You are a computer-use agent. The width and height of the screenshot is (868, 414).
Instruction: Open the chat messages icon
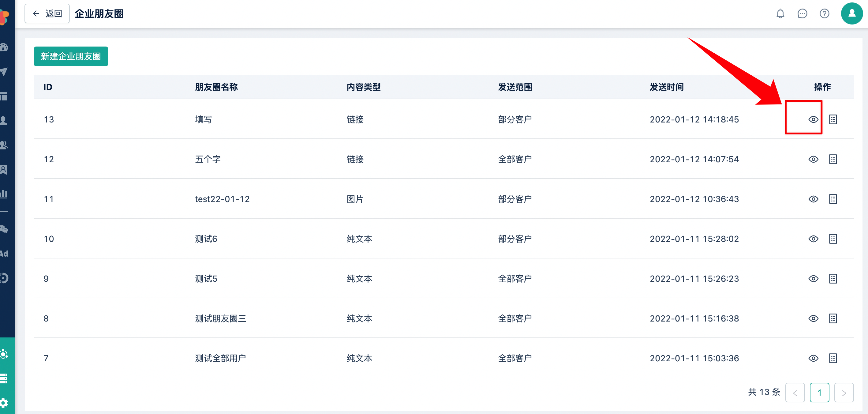802,13
